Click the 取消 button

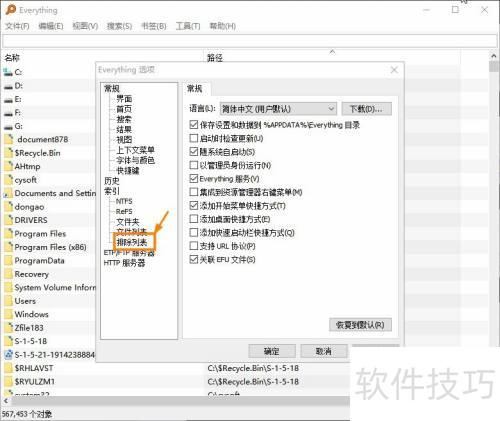(x=324, y=351)
